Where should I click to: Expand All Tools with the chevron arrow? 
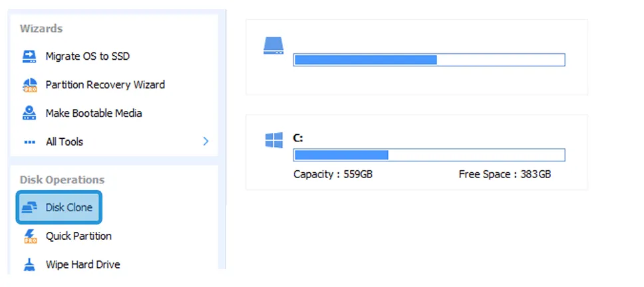(206, 142)
